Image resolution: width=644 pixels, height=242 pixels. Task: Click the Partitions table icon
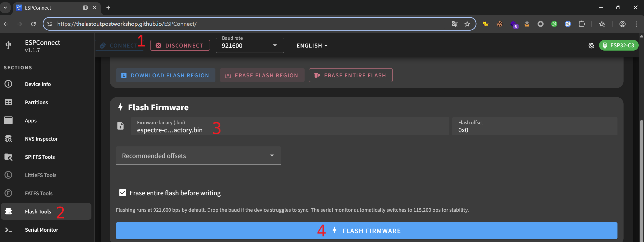[x=8, y=102]
